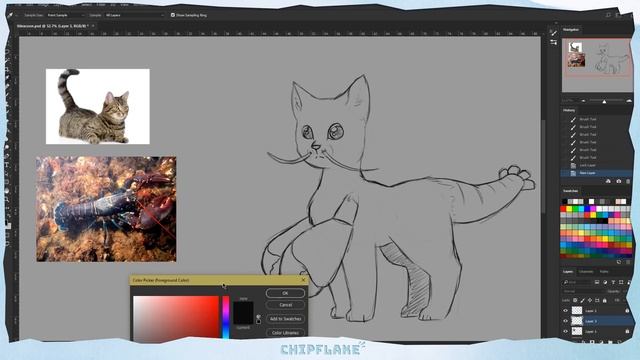Hide the top layer in Layers panel

click(566, 311)
